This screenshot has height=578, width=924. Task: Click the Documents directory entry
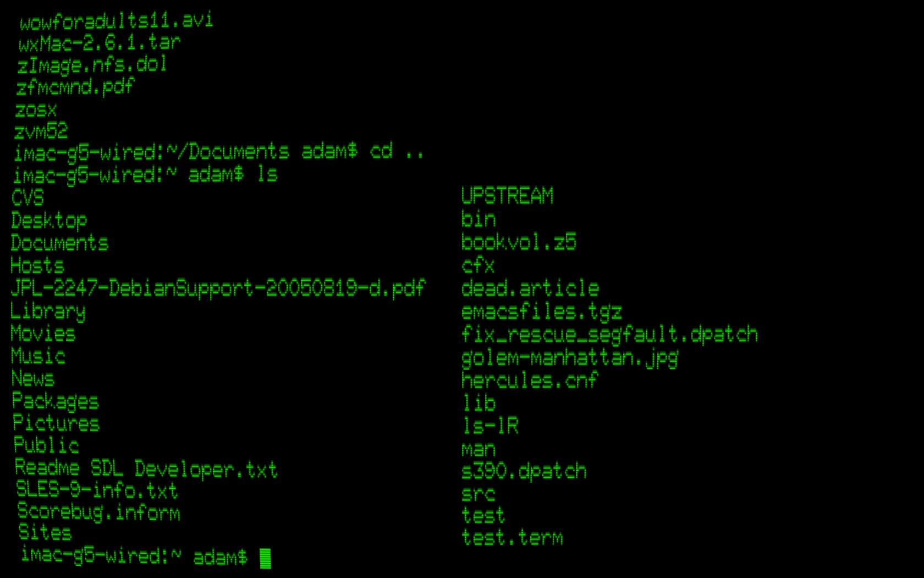click(59, 243)
